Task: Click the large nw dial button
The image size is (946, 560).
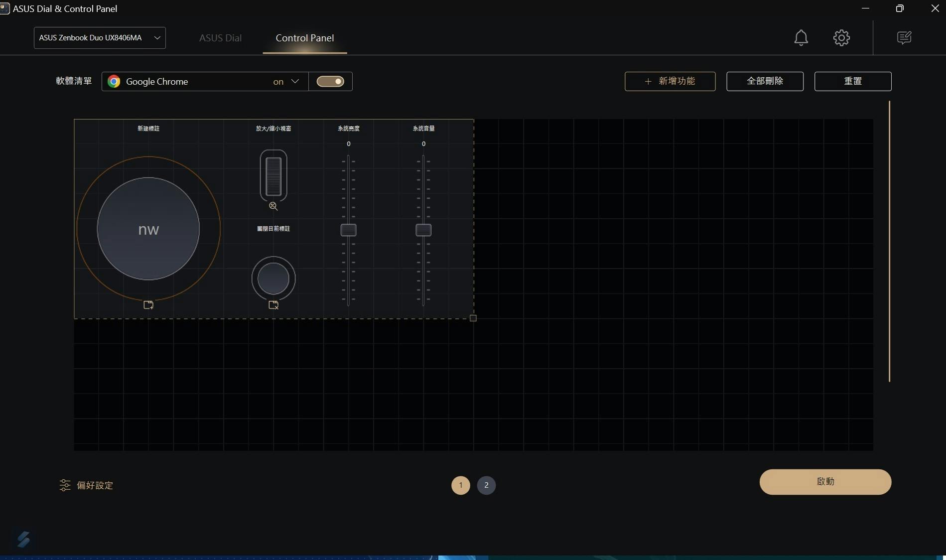Action: (148, 229)
